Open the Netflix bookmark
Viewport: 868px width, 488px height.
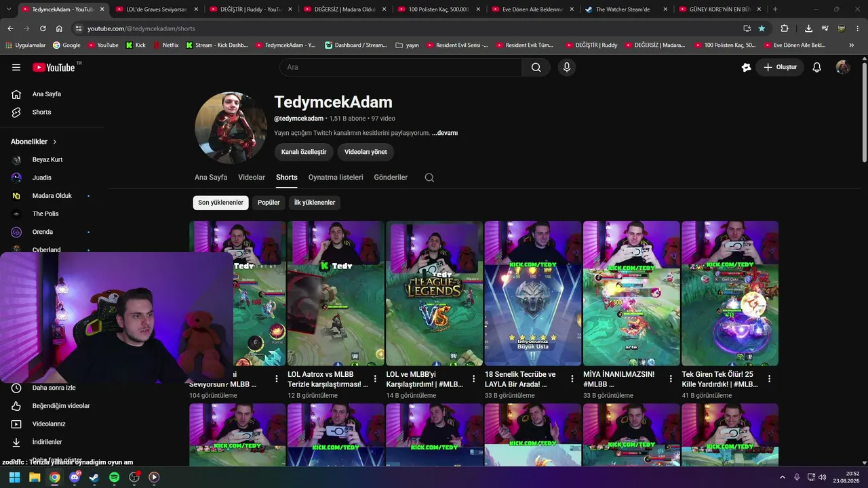[165, 45]
